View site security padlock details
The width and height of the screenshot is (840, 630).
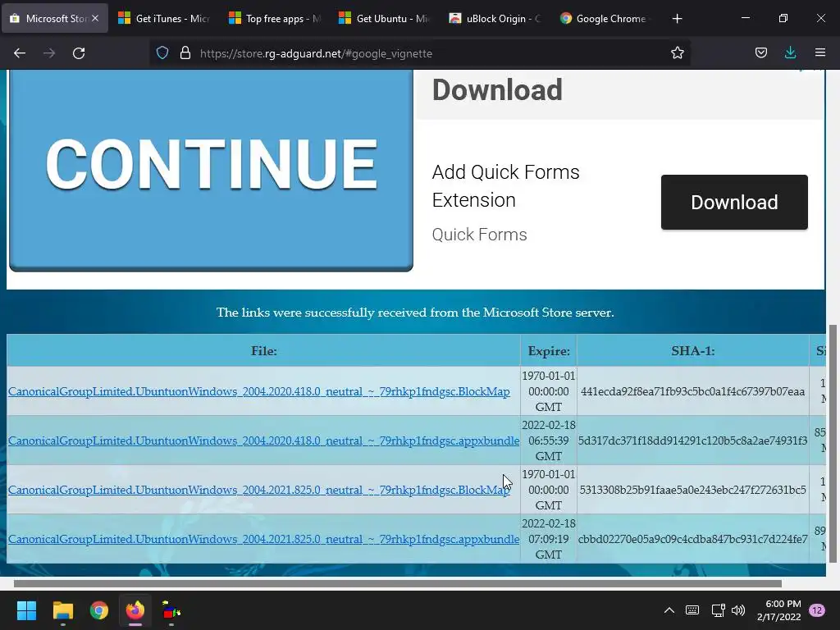(x=185, y=53)
